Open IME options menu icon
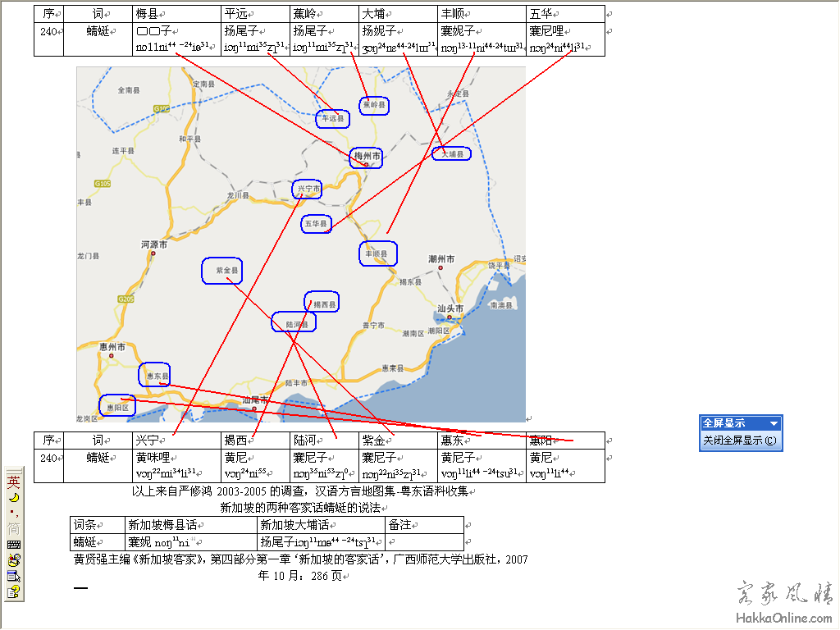Image resolution: width=840 pixels, height=630 pixels. coord(14,576)
